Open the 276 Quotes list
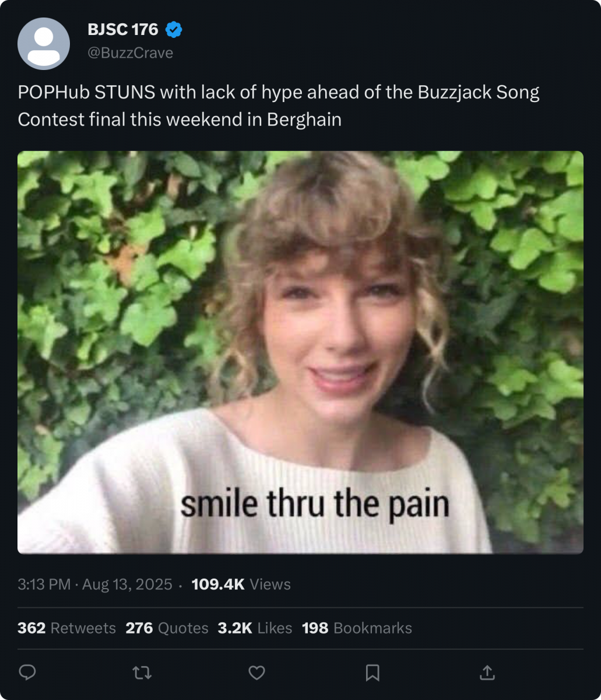This screenshot has height=700, width=601. pos(167,628)
